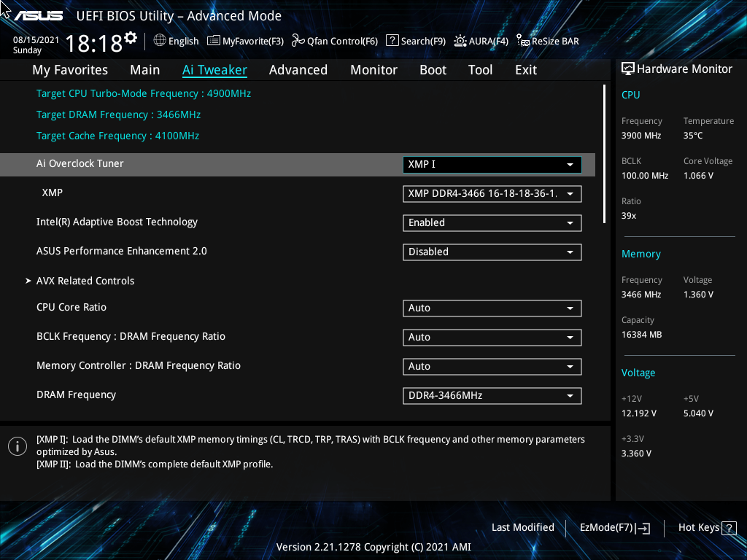Open the DRAM Frequency dropdown
Viewport: 747px width, 560px height.
[x=492, y=396]
